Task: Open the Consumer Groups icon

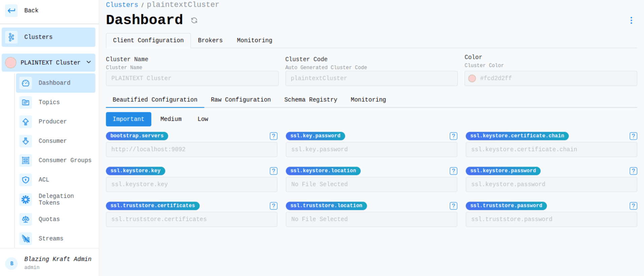Action: click(26, 160)
